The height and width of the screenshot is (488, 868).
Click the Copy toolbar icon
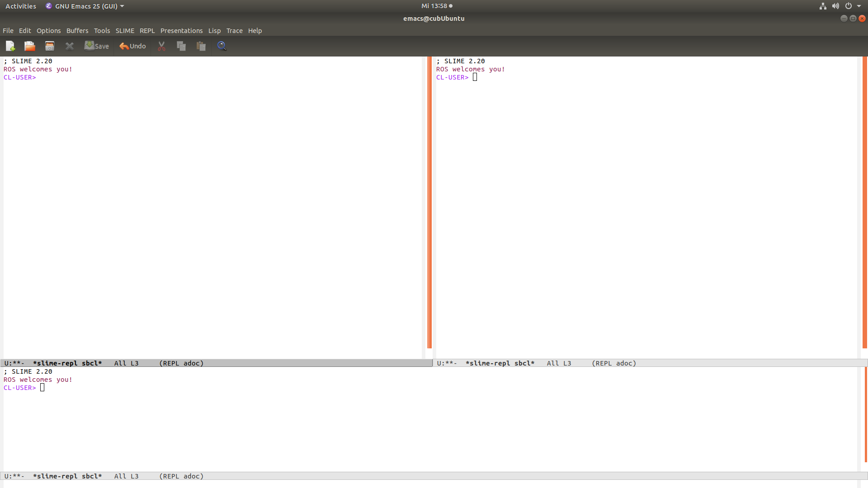pos(181,46)
